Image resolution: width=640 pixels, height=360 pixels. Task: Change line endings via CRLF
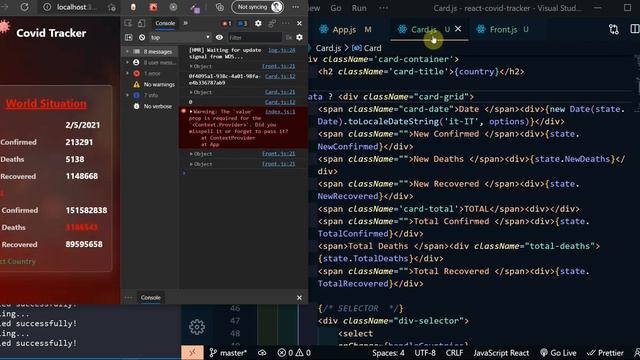[x=454, y=353]
